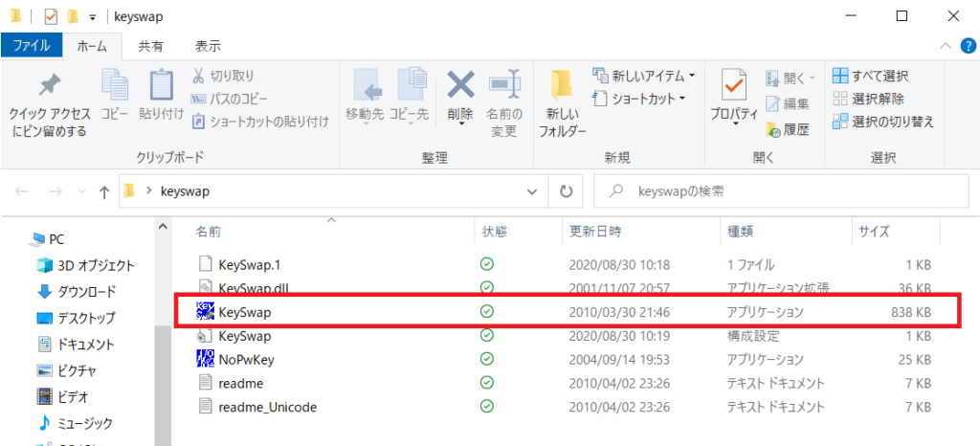This screenshot has height=446, width=980.
Task: Click the Pin to Quick Access icon
Action: pos(49,87)
